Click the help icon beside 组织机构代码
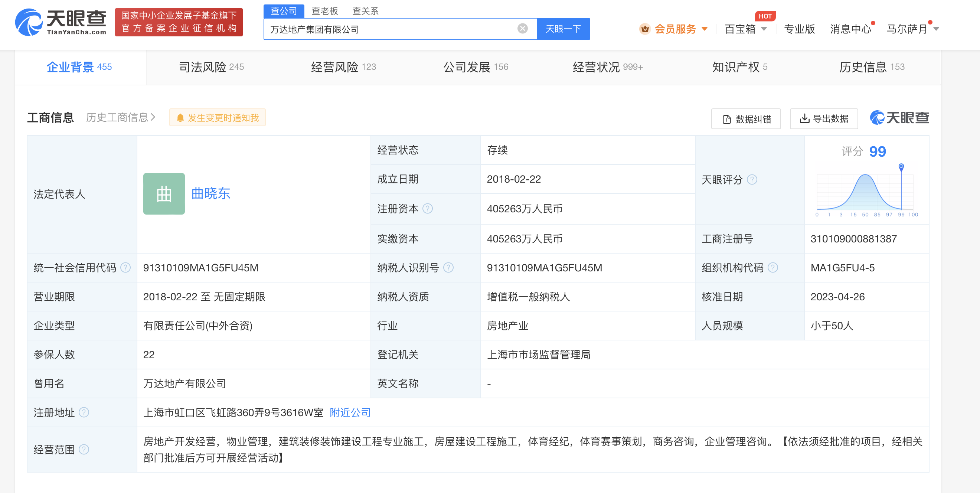The image size is (980, 493). click(x=773, y=268)
